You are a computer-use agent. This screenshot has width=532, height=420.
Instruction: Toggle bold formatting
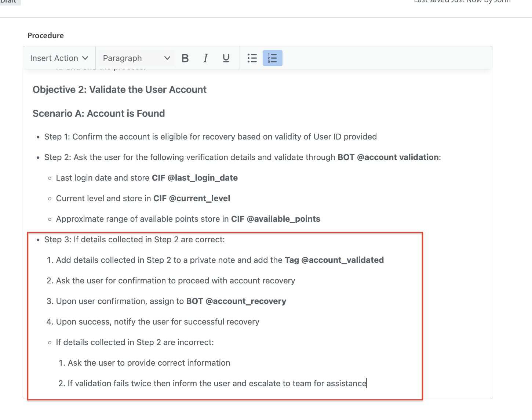coord(185,58)
